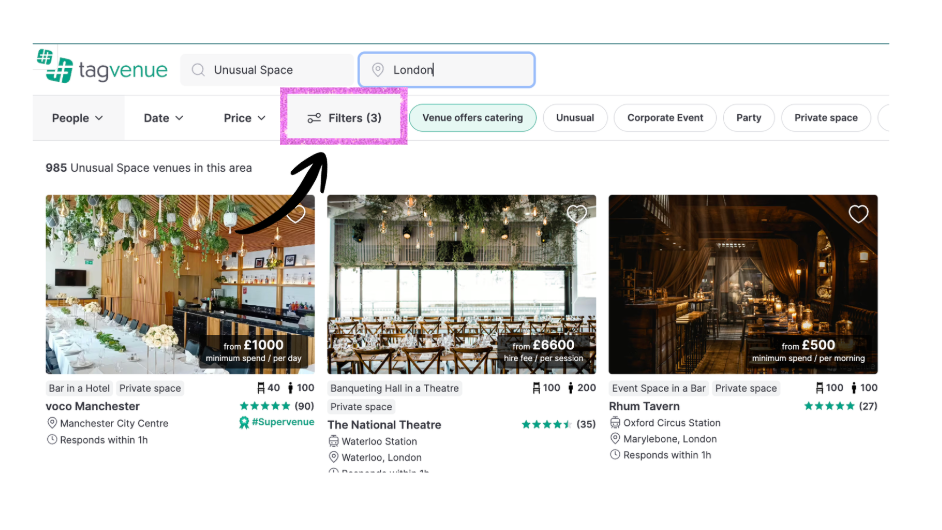The image size is (942, 530).
Task: Expand the Date dropdown
Action: tap(163, 118)
